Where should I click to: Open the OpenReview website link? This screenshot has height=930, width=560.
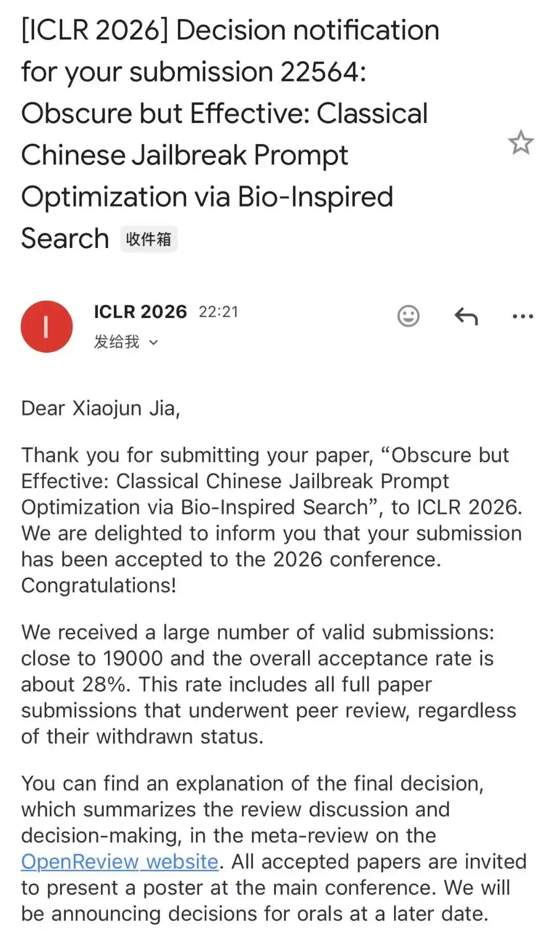click(120, 862)
